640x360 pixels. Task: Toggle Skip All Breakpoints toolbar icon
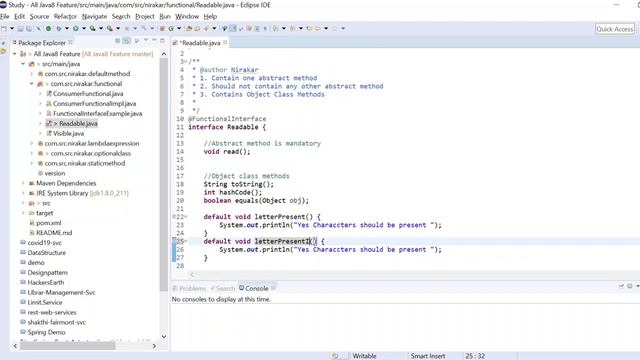tap(38, 29)
